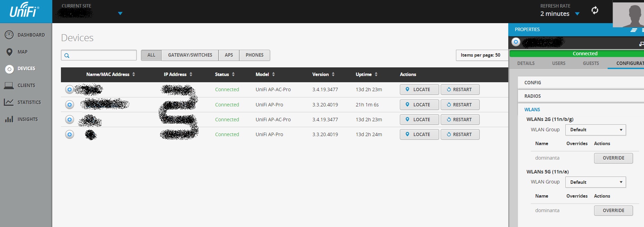Click the green Connected status bar
644x227 pixels.
click(577, 54)
